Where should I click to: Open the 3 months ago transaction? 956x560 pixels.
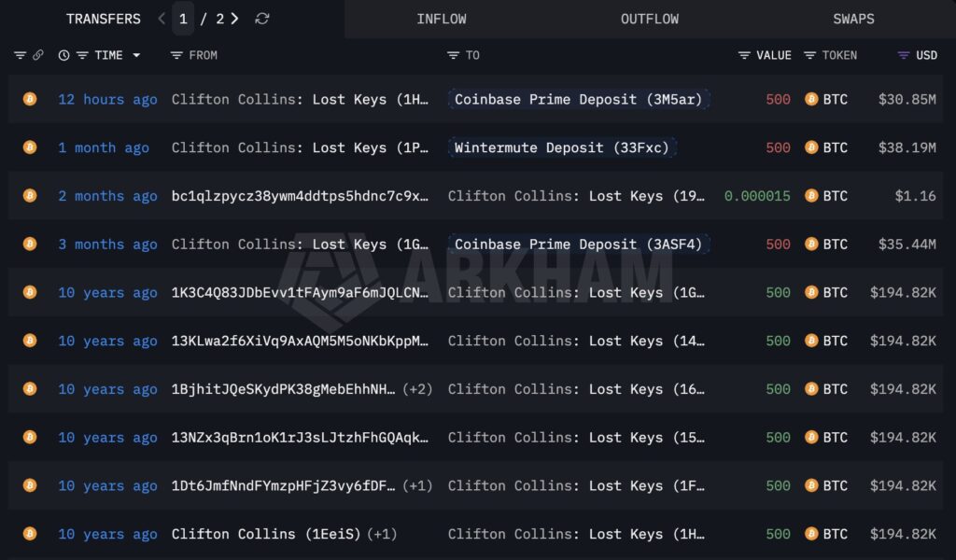(x=107, y=245)
